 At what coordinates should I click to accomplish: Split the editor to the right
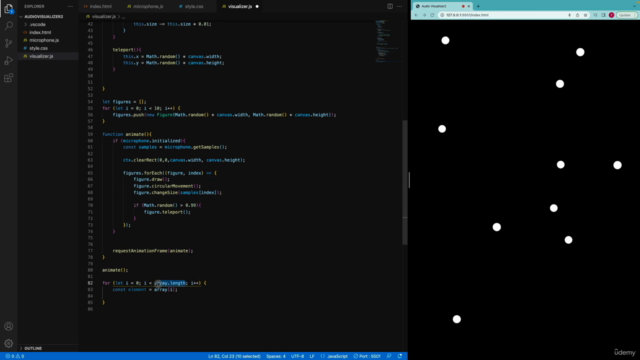pos(390,7)
